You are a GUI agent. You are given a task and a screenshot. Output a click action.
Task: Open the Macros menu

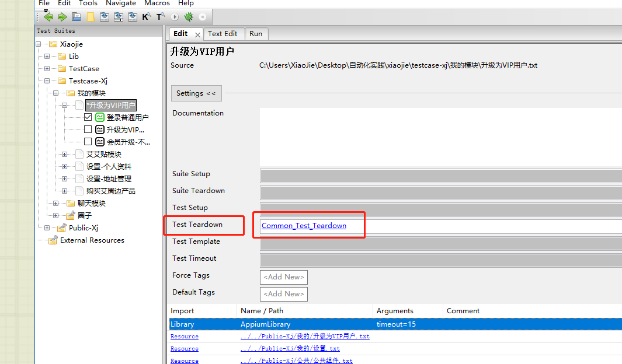[157, 3]
